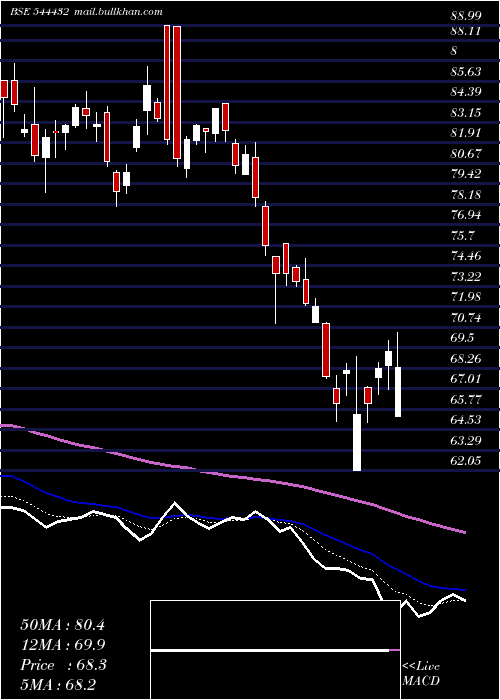This screenshot has height=700, width=500.
Task: Click the <<Live MACD label
Action: click(421, 674)
